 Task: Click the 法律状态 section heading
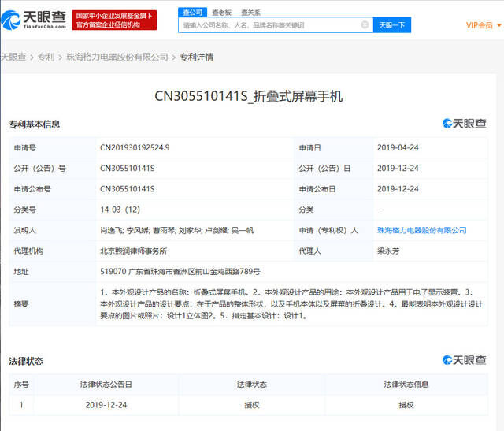tap(26, 361)
